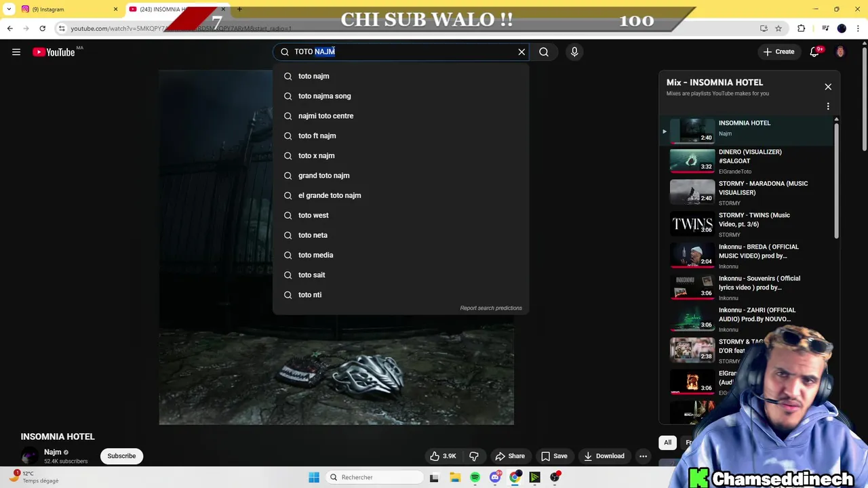Bookmark this page with star icon
Screen dimensions: 868x488
[x=778, y=28]
